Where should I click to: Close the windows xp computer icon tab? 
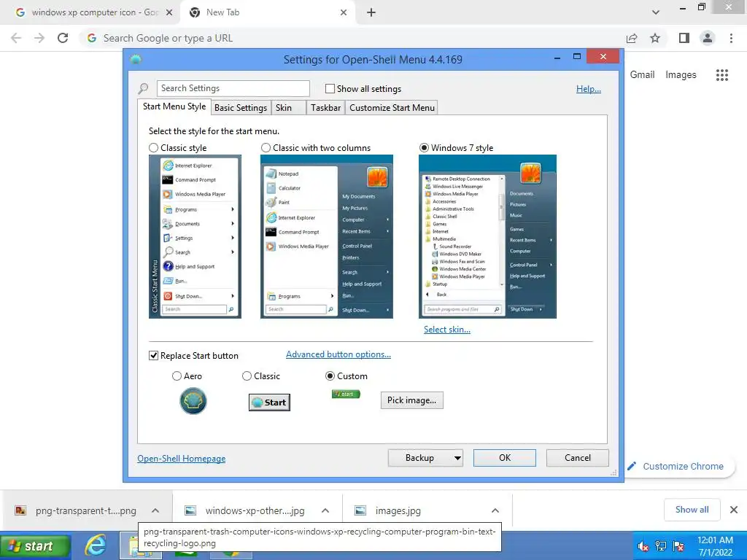[169, 12]
